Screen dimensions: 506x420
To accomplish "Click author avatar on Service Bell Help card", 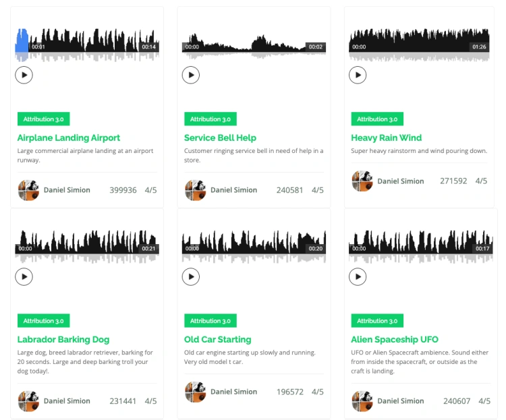I will click(195, 190).
